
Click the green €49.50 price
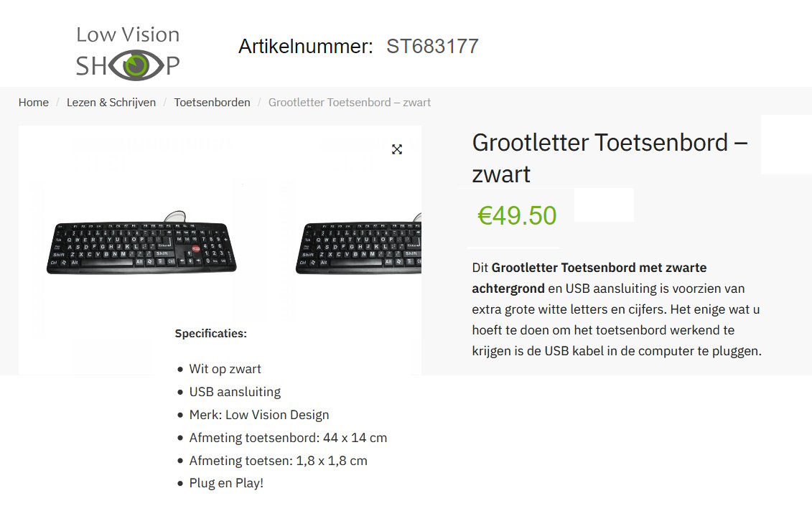pyautogui.click(x=517, y=215)
